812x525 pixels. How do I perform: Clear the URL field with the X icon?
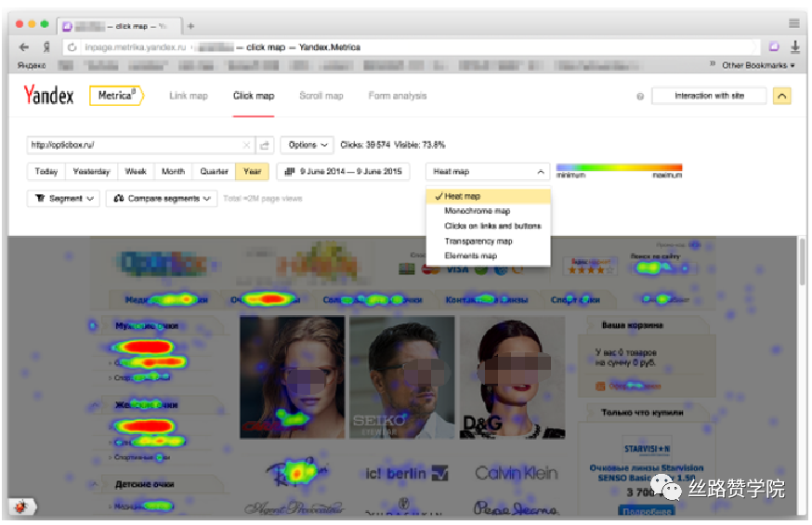pyautogui.click(x=246, y=145)
